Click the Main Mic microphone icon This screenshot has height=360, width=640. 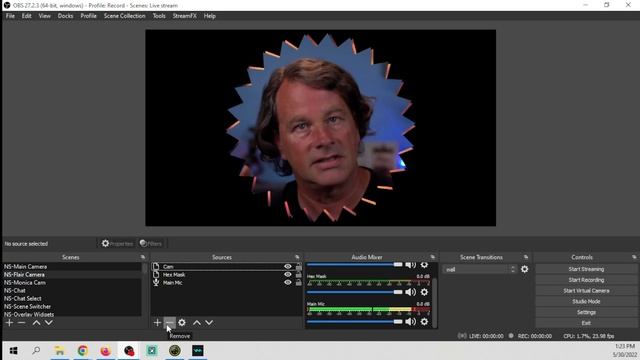pos(156,282)
